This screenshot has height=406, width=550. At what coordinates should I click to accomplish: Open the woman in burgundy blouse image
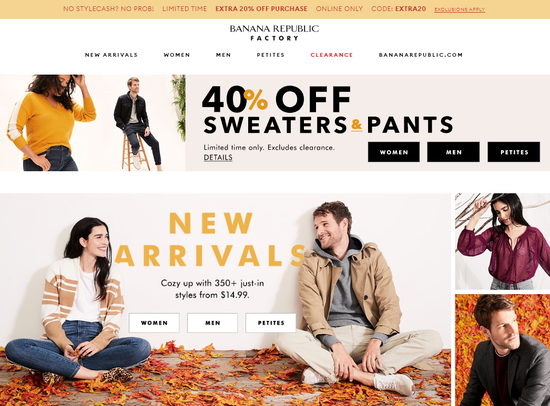pyautogui.click(x=502, y=241)
